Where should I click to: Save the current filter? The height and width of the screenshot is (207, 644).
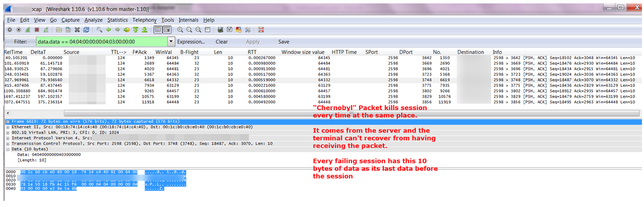click(x=284, y=42)
